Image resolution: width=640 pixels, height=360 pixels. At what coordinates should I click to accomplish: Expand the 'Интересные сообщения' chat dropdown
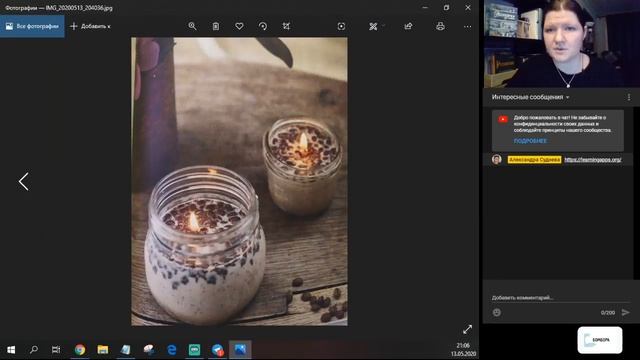click(x=530, y=97)
